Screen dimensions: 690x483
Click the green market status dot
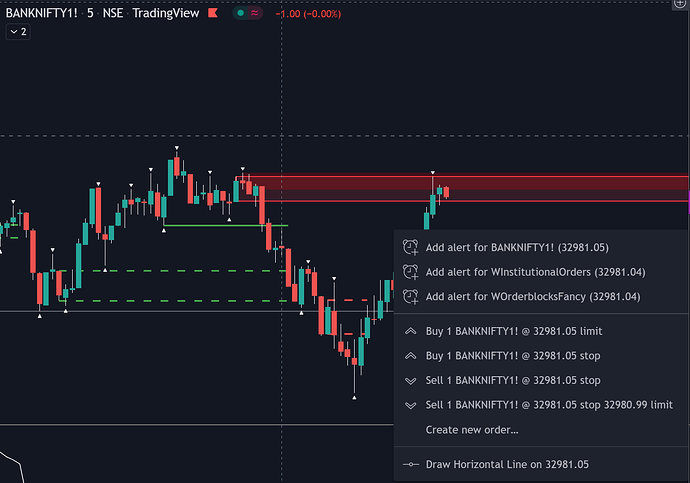(x=240, y=13)
